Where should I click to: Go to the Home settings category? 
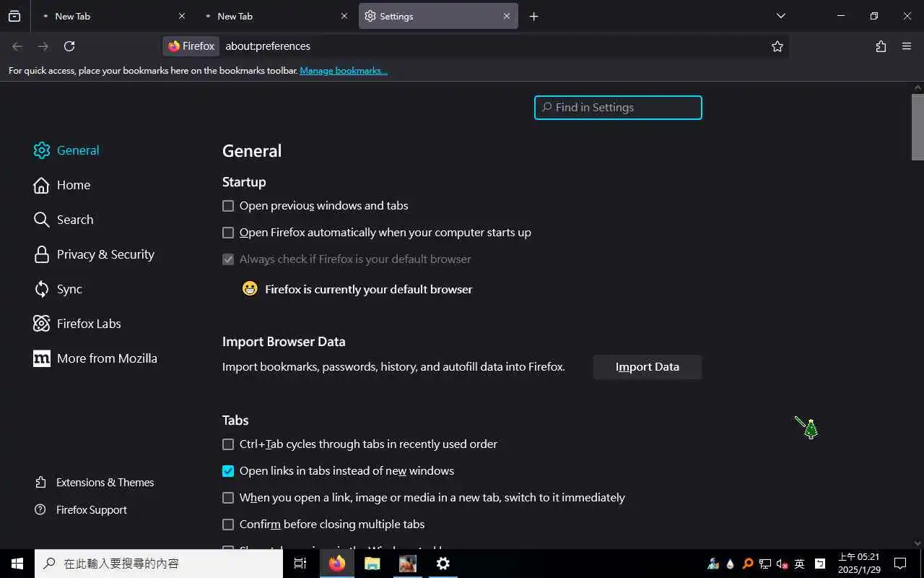click(x=62, y=185)
